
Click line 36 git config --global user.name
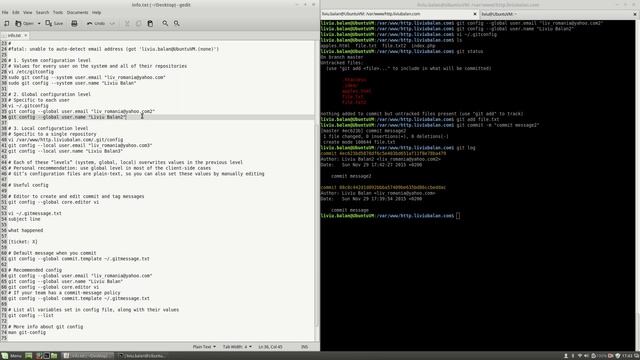(x=67, y=117)
